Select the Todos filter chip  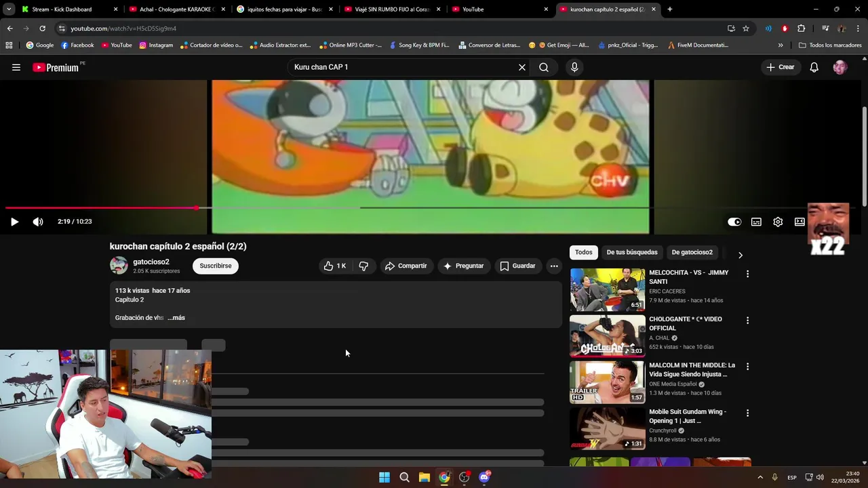coord(584,252)
